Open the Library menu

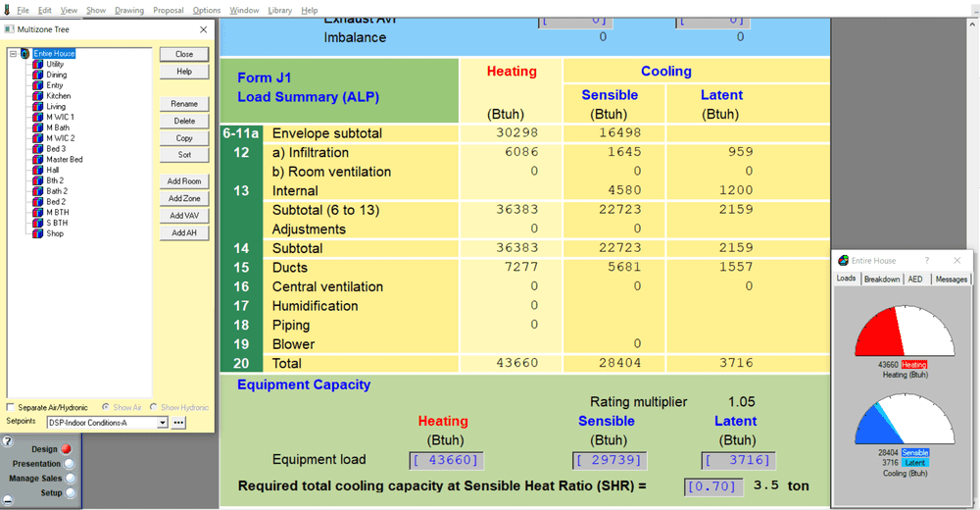280,10
